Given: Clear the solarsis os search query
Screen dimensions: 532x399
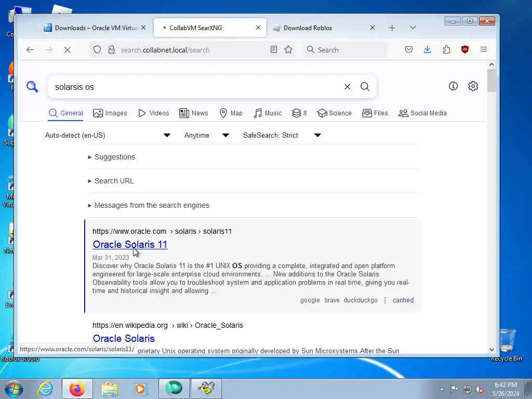Looking at the screenshot, I should [x=348, y=87].
